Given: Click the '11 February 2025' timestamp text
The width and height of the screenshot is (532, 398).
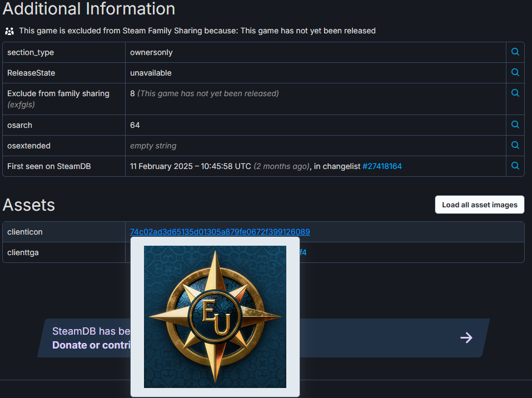Looking at the screenshot, I should tap(190, 166).
